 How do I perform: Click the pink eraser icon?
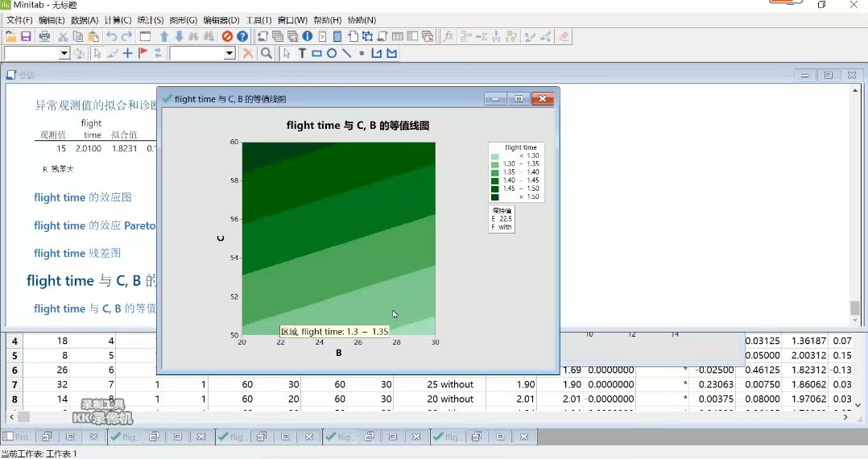click(564, 36)
